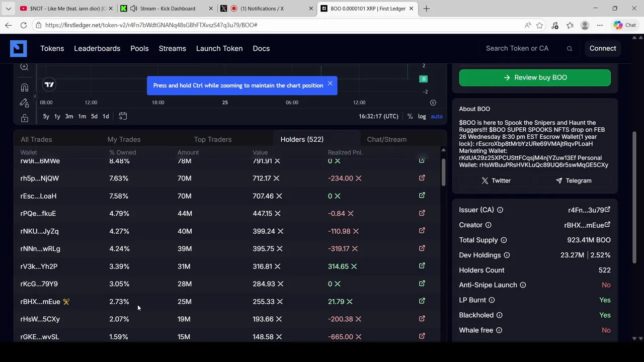The width and height of the screenshot is (644, 362).
Task: Toggle auto scale on the chart
Action: click(x=437, y=116)
